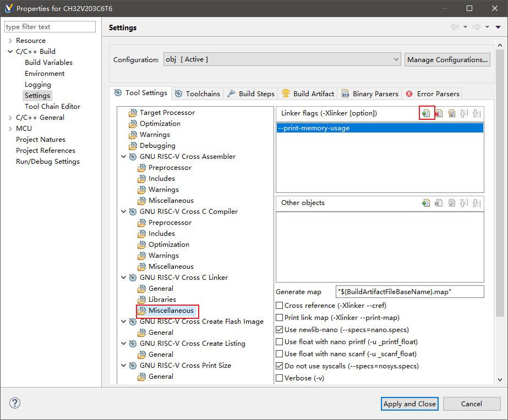Enable Cross reference (-Xlinker --cref)
Viewport: 508px width, 420px height.
(279, 306)
